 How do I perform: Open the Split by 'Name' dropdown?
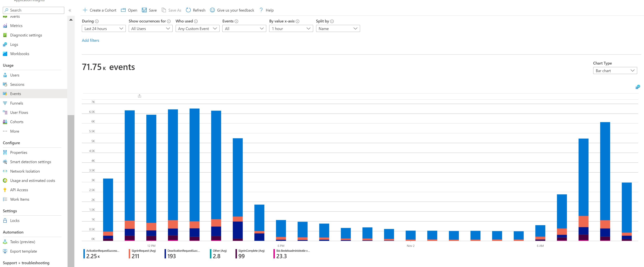tap(338, 28)
